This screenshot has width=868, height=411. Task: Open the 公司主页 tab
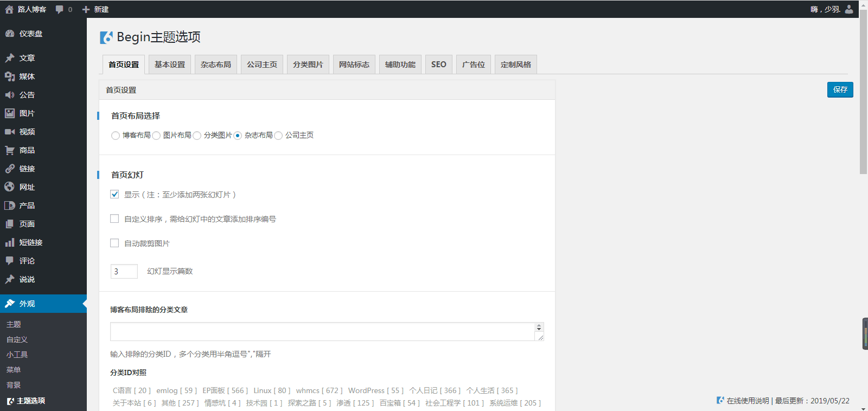[262, 65]
